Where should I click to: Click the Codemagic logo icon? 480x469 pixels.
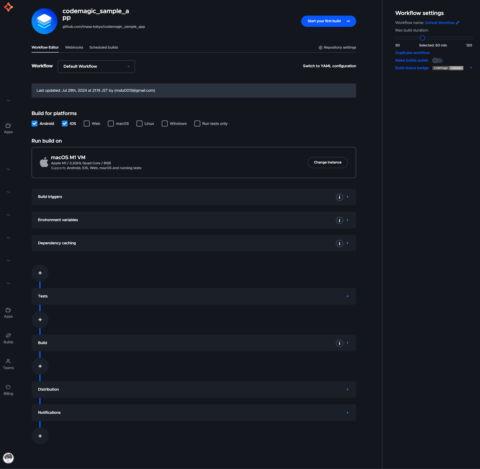(8, 7)
